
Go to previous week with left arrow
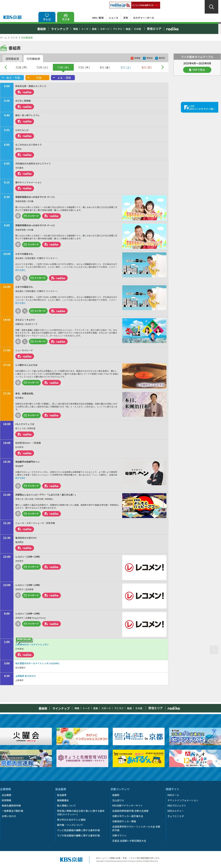[x=6, y=67]
